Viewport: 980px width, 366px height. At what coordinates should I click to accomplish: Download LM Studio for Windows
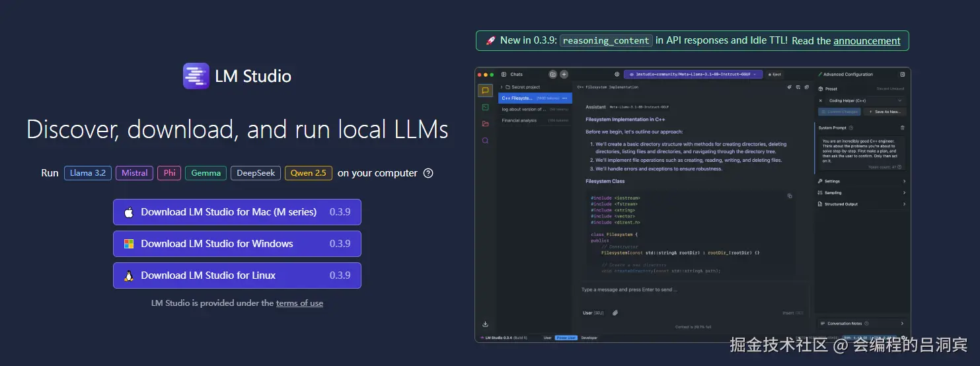(237, 244)
